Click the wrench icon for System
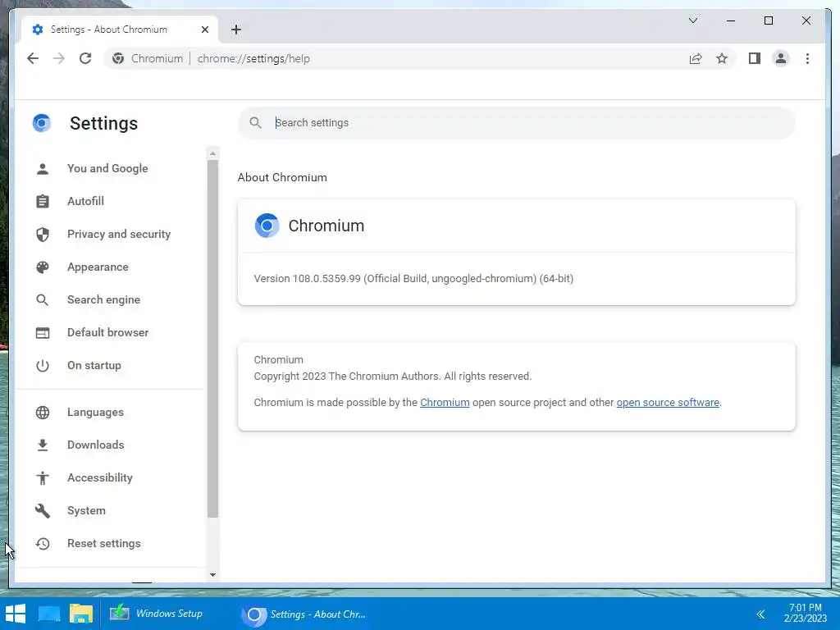Screen dimensions: 840x630 [43, 510]
